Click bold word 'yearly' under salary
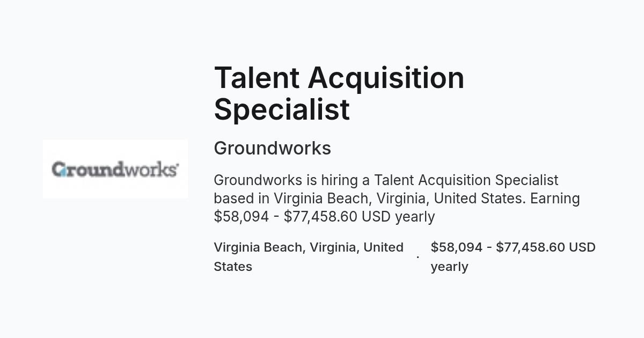Image resolution: width=644 pixels, height=338 pixels. pyautogui.click(x=450, y=267)
